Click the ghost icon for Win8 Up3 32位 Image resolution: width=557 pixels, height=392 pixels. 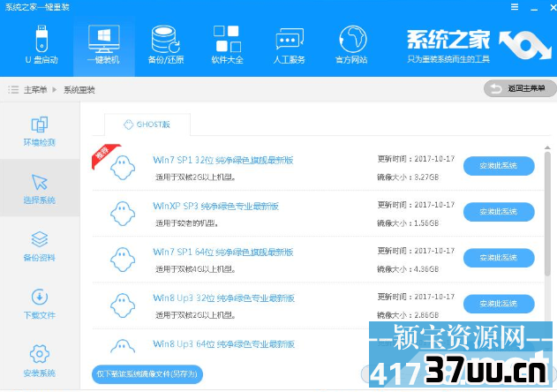[x=123, y=305]
